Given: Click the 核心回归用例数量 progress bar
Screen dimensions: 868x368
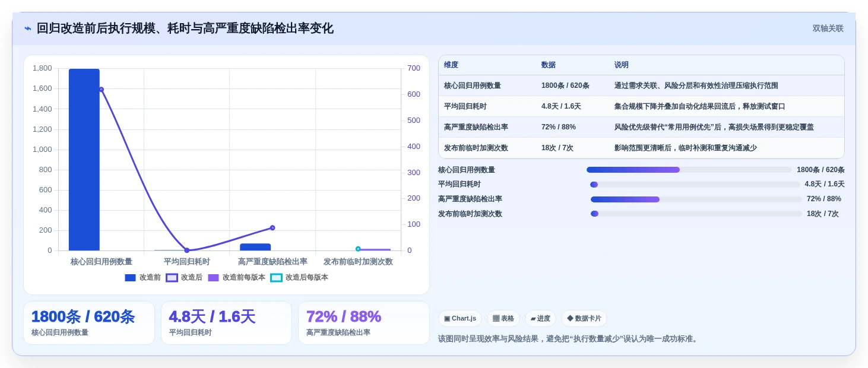Looking at the screenshot, I should 689,170.
